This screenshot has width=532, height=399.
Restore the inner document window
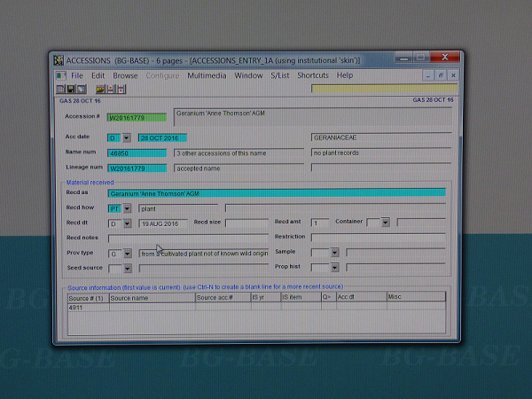click(441, 75)
